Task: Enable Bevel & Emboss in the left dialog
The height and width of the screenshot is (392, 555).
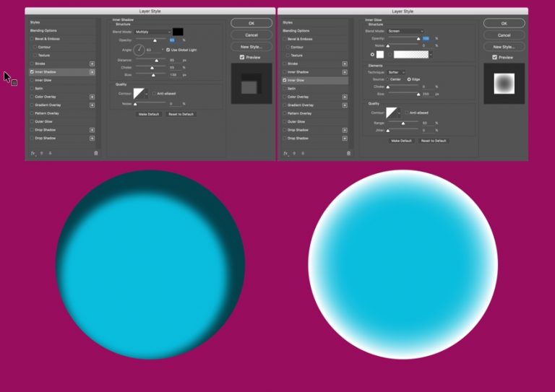Action: point(33,39)
